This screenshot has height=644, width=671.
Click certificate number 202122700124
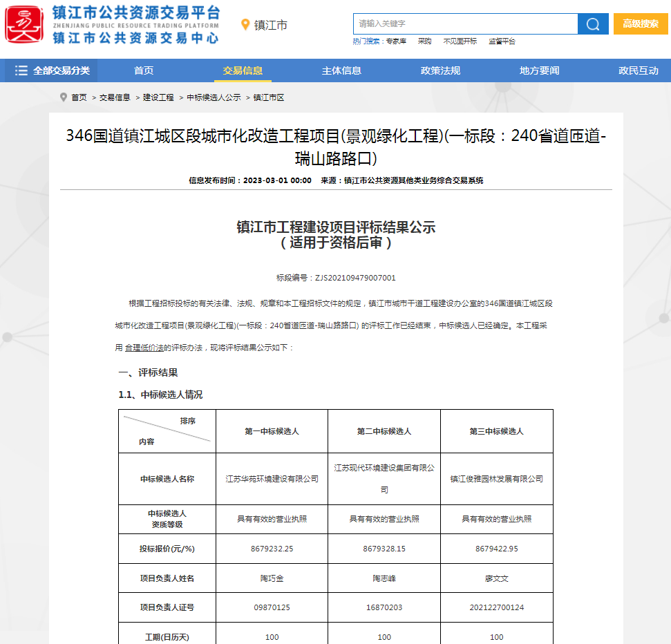coord(496,607)
